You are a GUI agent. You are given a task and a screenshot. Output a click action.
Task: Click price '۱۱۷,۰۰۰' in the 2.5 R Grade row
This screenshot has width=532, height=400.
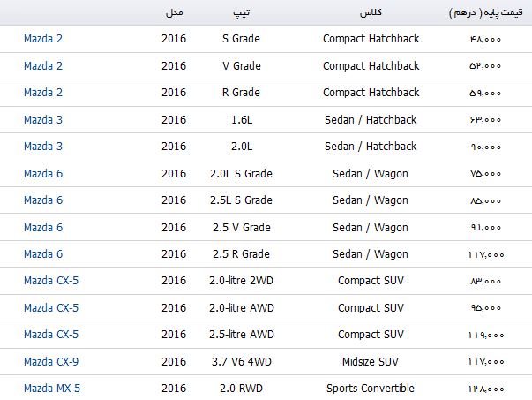tap(486, 254)
